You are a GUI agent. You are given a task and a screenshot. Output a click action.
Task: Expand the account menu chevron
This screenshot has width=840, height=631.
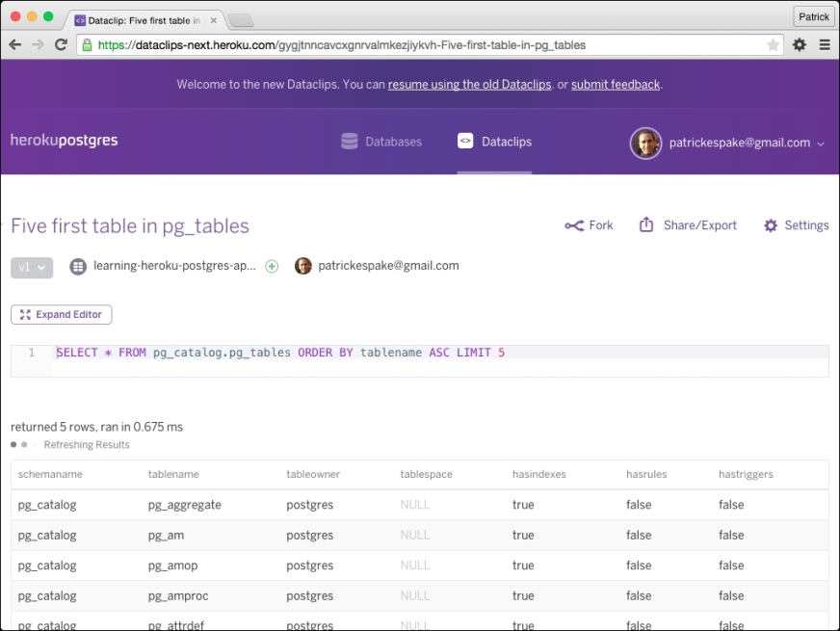click(820, 144)
